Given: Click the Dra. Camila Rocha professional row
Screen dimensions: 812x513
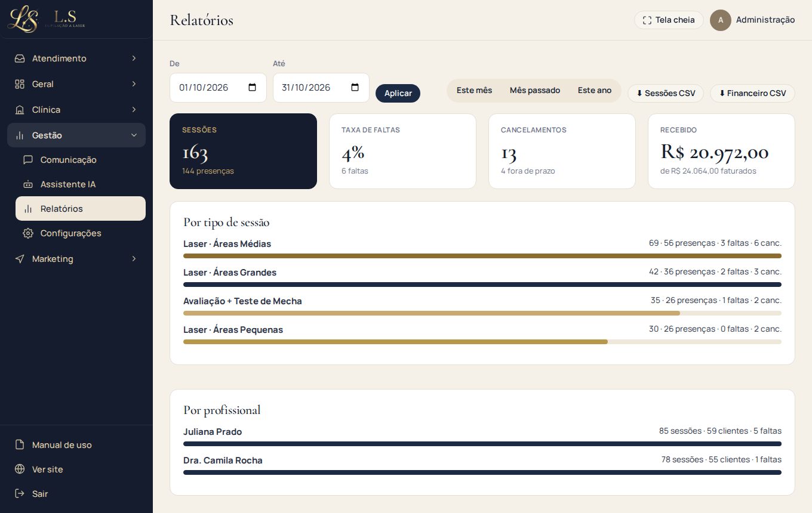Looking at the screenshot, I should (482, 465).
